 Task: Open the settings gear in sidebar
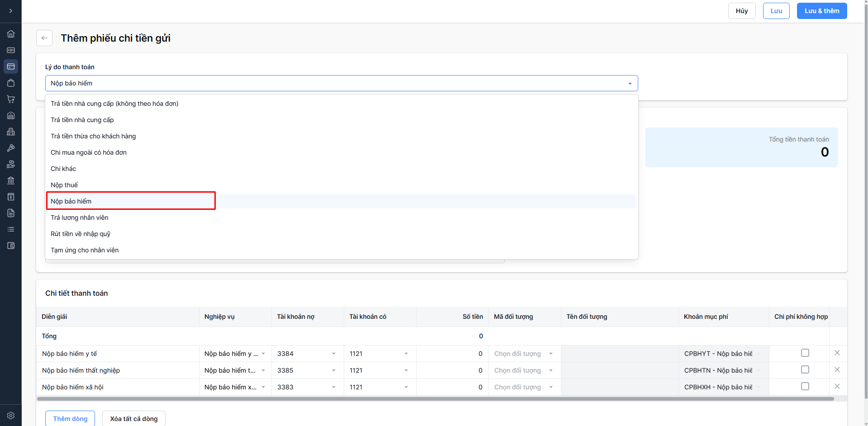point(11,415)
